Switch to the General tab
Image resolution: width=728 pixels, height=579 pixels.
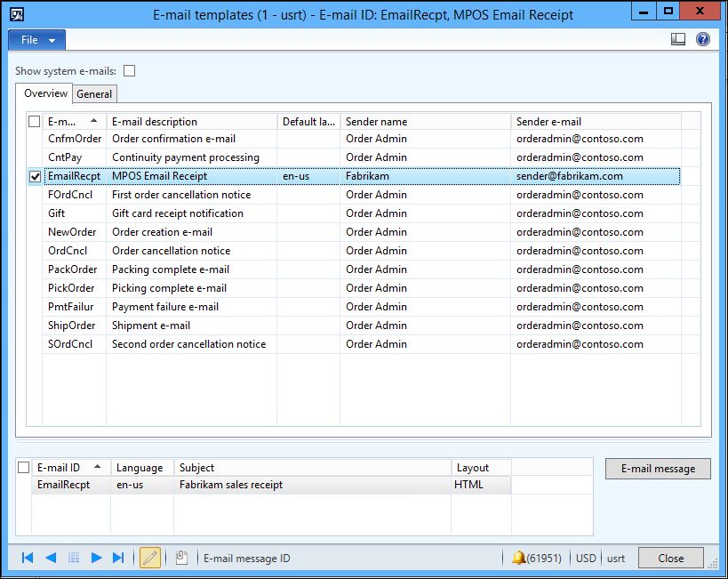pyautogui.click(x=94, y=93)
